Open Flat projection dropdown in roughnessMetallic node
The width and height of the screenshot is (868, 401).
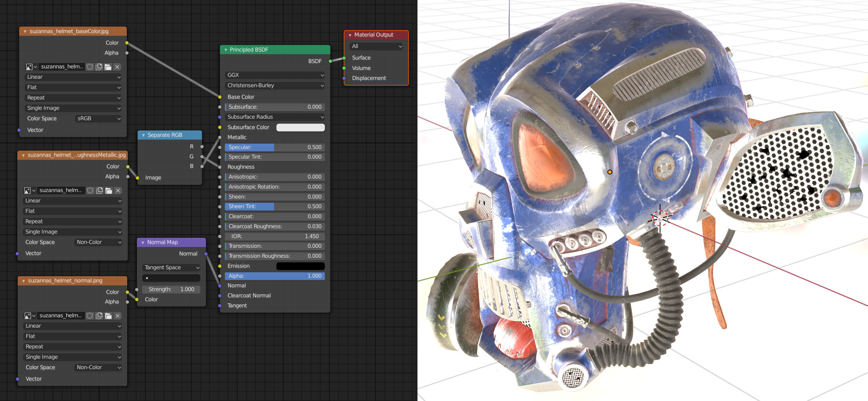tap(73, 211)
